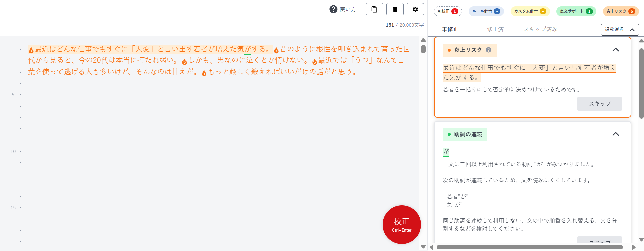Click the 使い方 link text
The width and height of the screenshot is (644, 251).
348,9
